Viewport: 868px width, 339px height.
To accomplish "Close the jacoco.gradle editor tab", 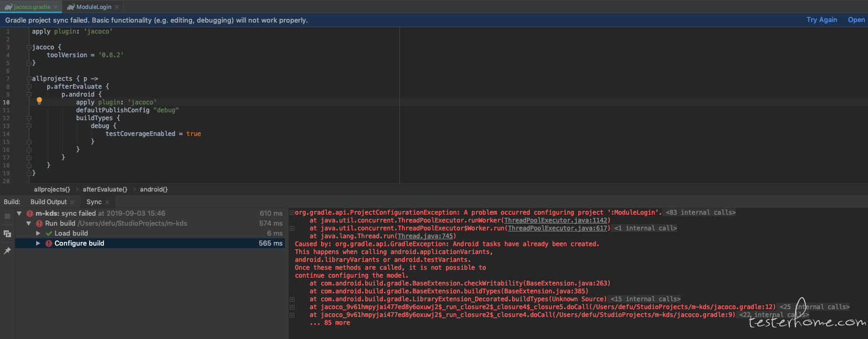I will click(x=56, y=7).
